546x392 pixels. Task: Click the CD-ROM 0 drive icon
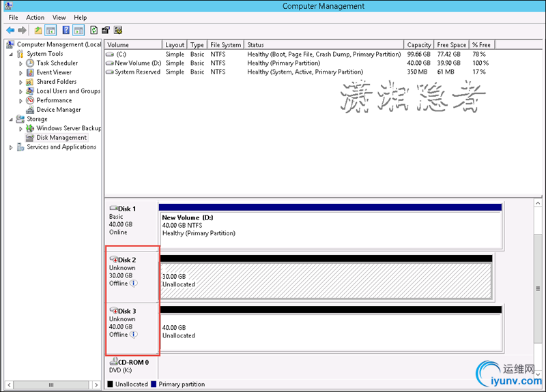coord(113,362)
